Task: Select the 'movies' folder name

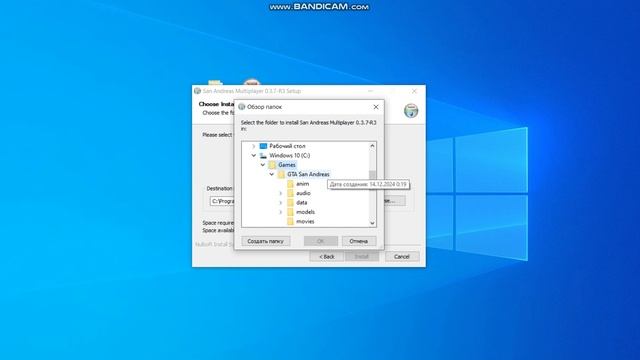Action: pos(305,221)
